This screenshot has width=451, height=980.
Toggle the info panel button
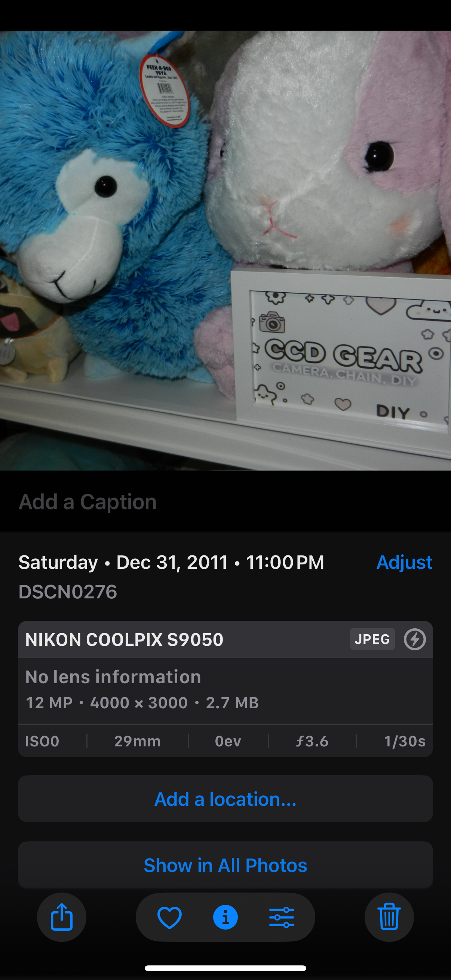tap(225, 917)
